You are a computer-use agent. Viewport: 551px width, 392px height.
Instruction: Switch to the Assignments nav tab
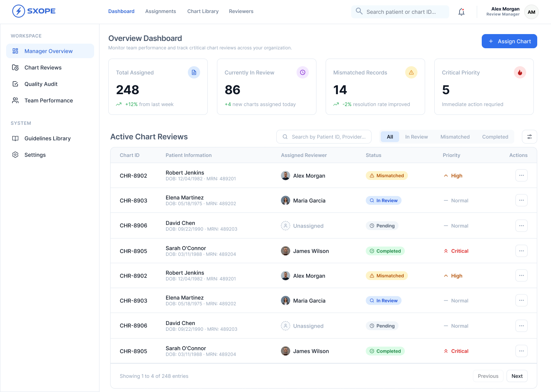coord(161,11)
